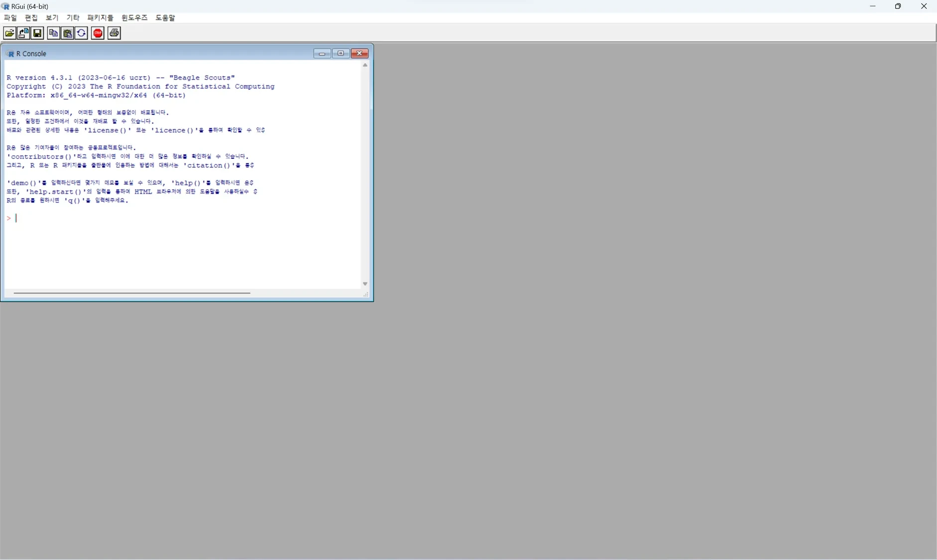The image size is (937, 560).
Task: Click the line mentioning 'contributors()'
Action: pyautogui.click(x=127, y=157)
